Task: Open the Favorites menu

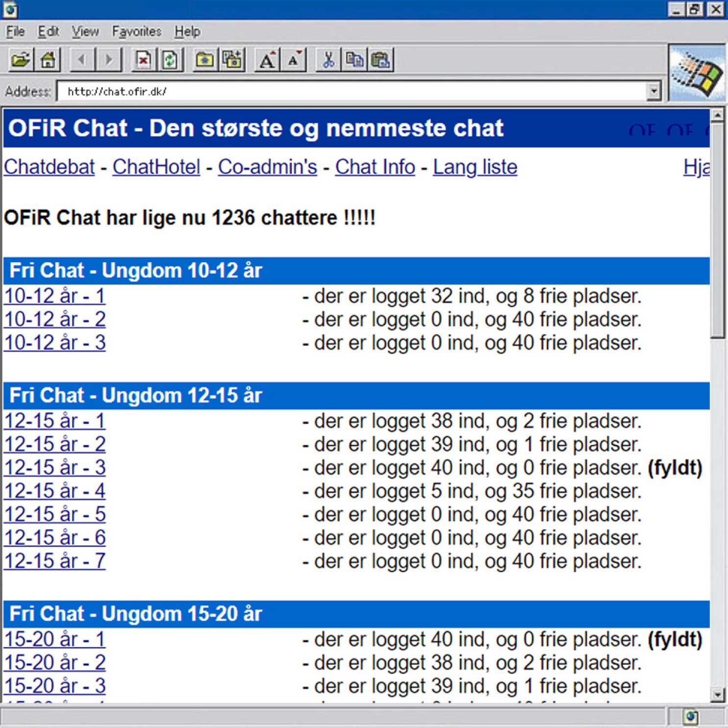Action: pyautogui.click(x=137, y=32)
